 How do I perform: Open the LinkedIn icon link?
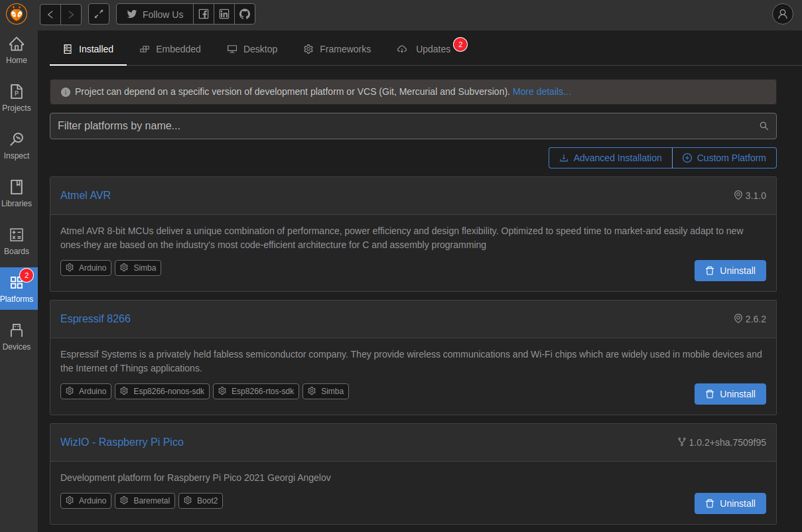coord(224,14)
